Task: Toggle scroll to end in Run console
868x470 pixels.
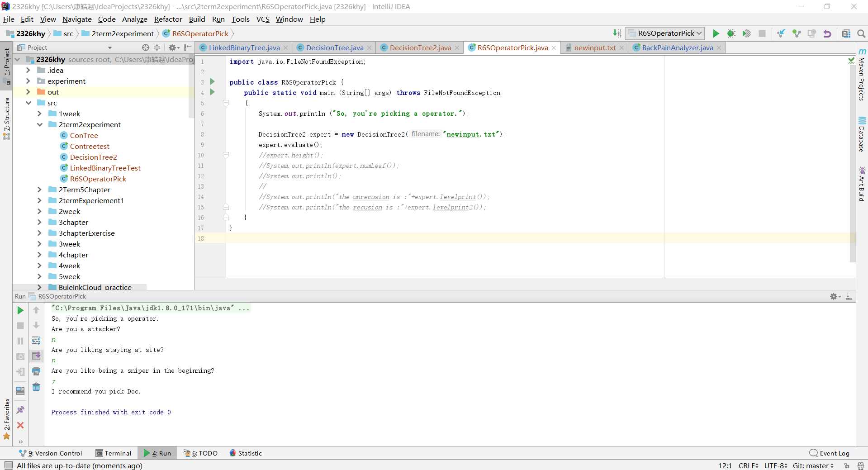Action: coord(36,356)
